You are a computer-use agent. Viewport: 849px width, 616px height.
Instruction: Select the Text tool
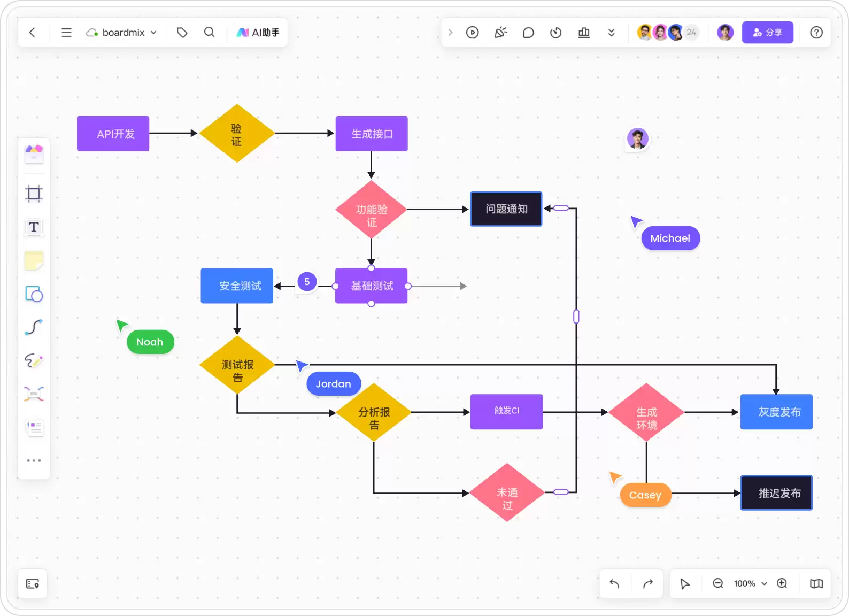click(x=34, y=227)
